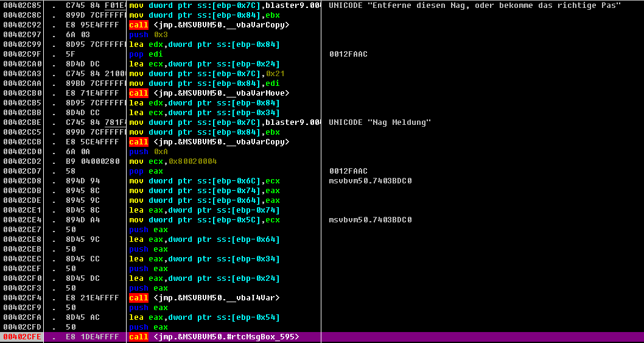The image size is (644, 343).
Task: Click hex bytes B9 04000280
Action: pyautogui.click(x=92, y=161)
